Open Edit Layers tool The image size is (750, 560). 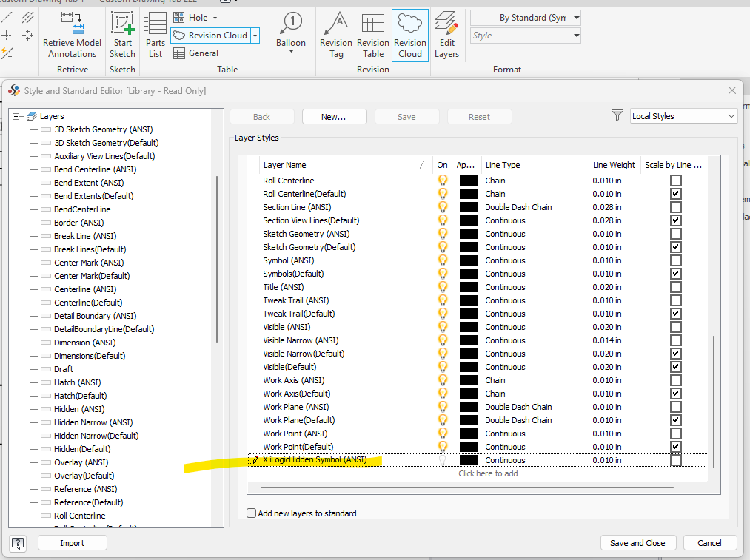click(446, 24)
